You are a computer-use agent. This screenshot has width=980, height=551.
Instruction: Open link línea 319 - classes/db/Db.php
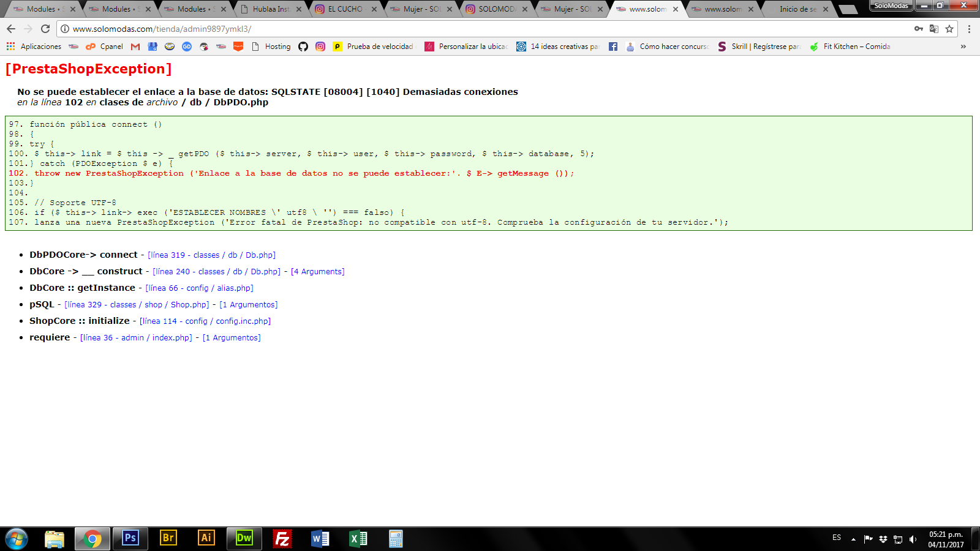[x=211, y=255]
